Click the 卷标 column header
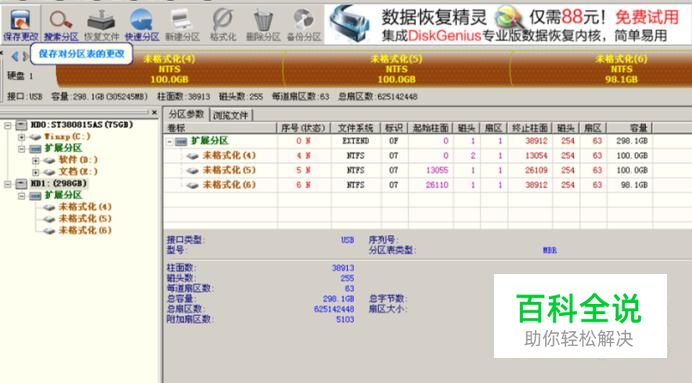692x383 pixels. pos(220,128)
